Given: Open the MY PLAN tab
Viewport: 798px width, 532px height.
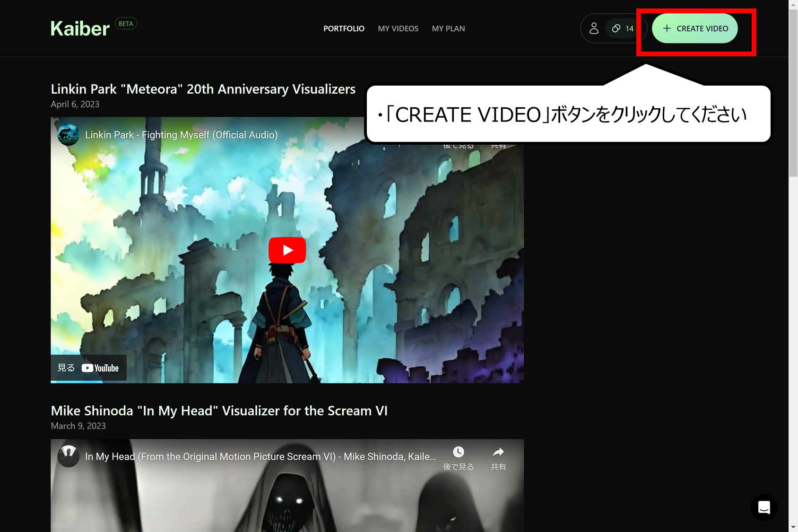Looking at the screenshot, I should (x=448, y=28).
